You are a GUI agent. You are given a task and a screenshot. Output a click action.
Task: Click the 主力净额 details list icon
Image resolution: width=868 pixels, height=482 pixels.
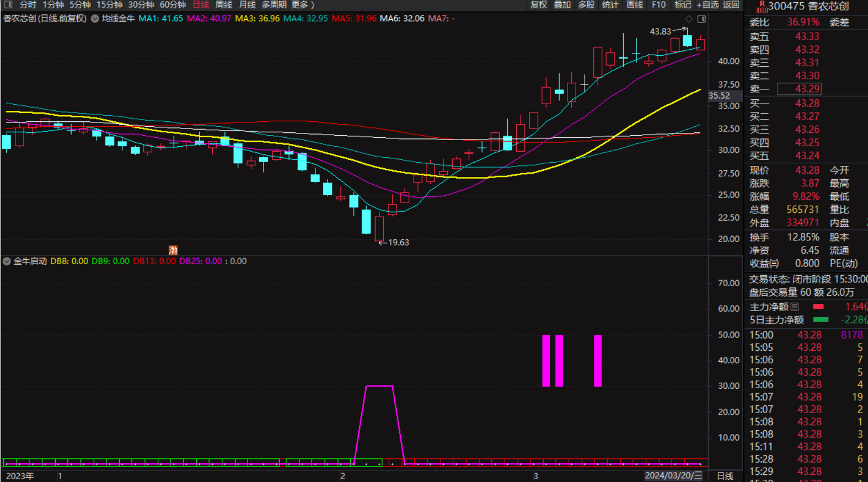pos(795,307)
